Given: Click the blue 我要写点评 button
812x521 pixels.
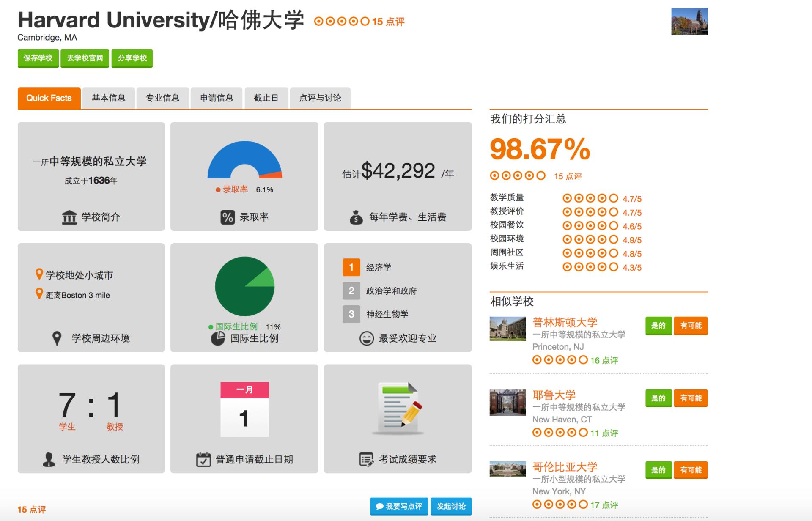Looking at the screenshot, I should [399, 506].
